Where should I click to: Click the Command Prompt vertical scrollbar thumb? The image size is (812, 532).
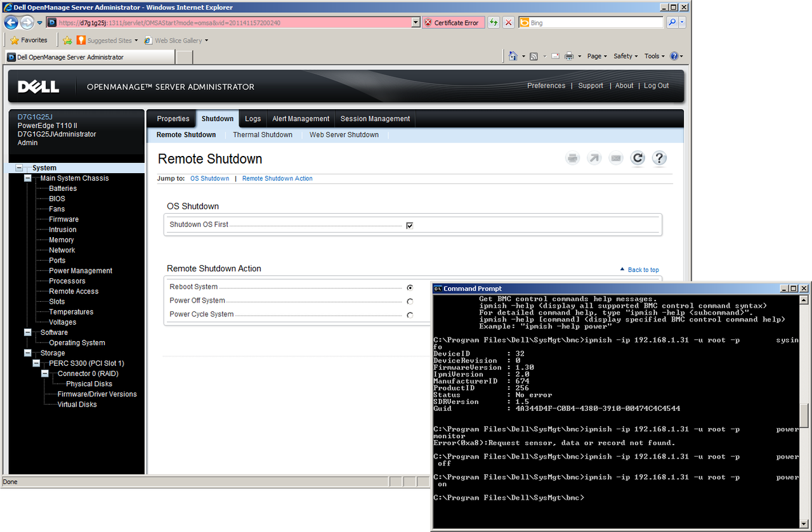coord(804,416)
